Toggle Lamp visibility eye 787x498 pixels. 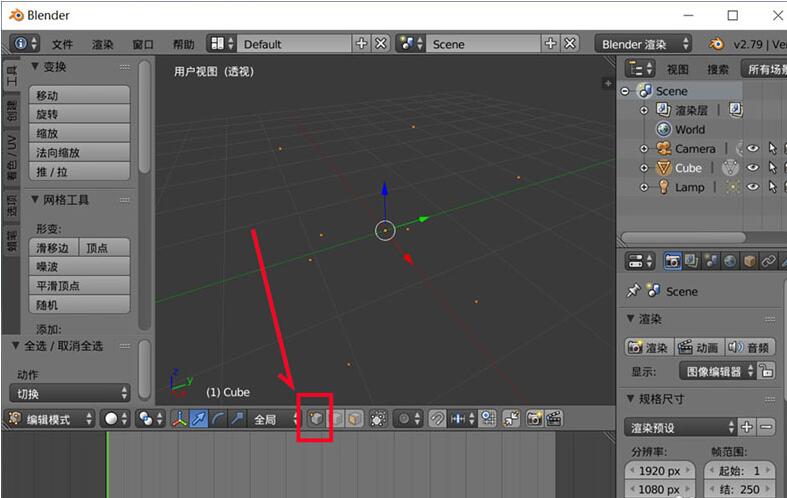[x=753, y=186]
